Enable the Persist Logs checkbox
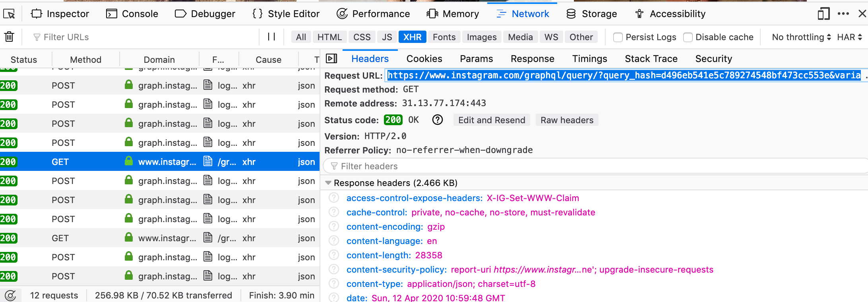Viewport: 868px width, 302px height. [618, 37]
